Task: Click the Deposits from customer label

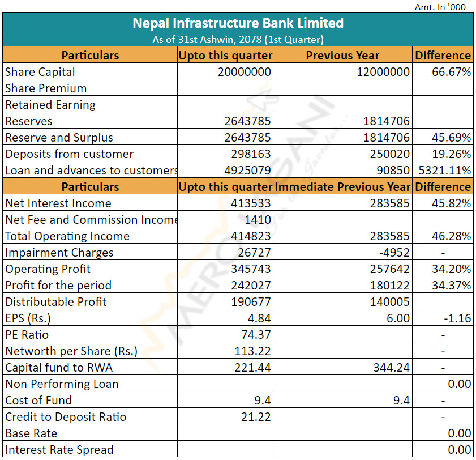Action: [69, 154]
